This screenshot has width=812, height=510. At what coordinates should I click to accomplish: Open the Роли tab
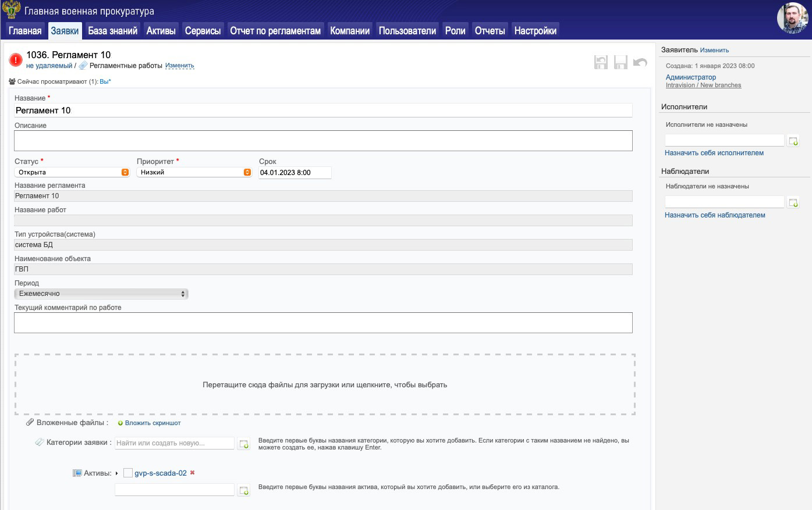pyautogui.click(x=455, y=31)
